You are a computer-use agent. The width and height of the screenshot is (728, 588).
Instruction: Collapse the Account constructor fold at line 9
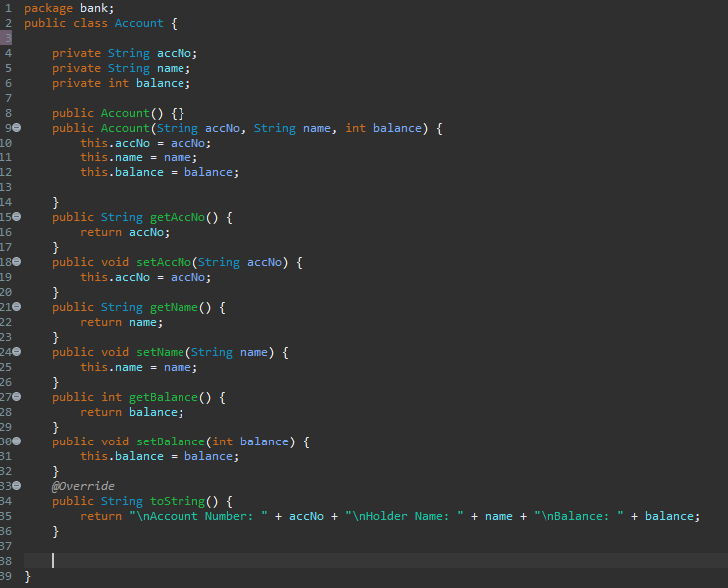(x=17, y=127)
